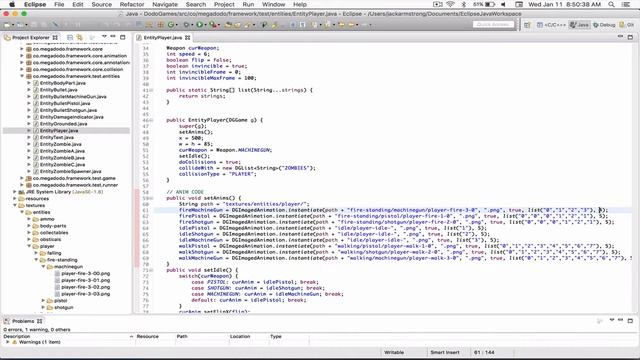The width and height of the screenshot is (640, 360).
Task: Click the Run External Tools icon
Action: pyautogui.click(x=212, y=25)
